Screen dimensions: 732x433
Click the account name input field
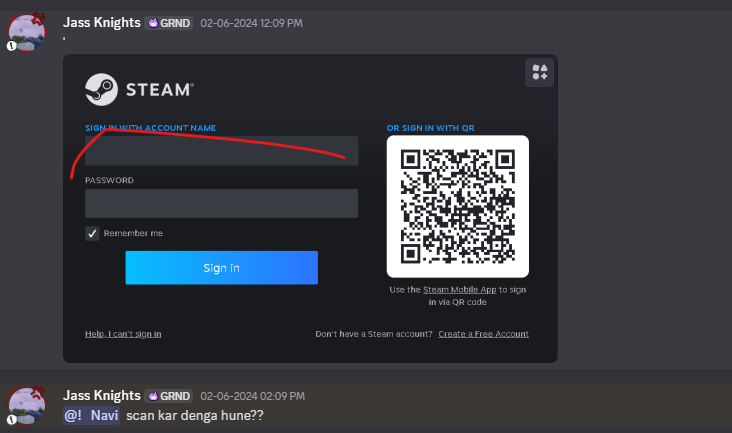[221, 151]
